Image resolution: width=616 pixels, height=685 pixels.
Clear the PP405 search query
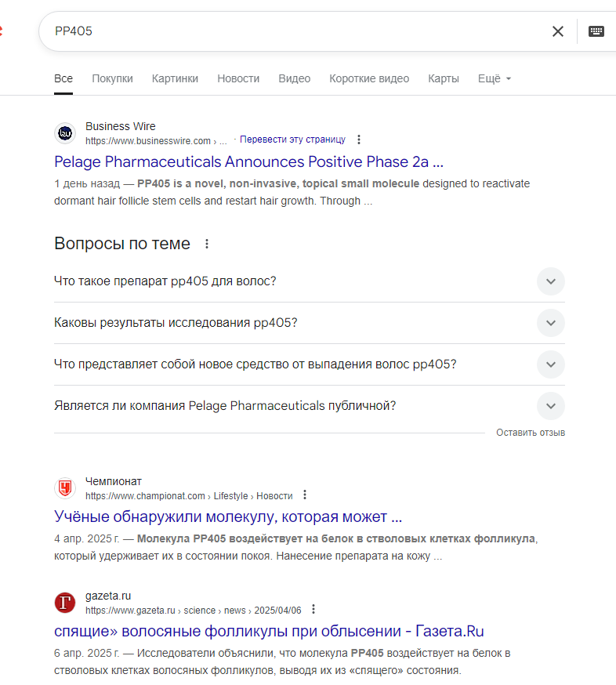558,31
